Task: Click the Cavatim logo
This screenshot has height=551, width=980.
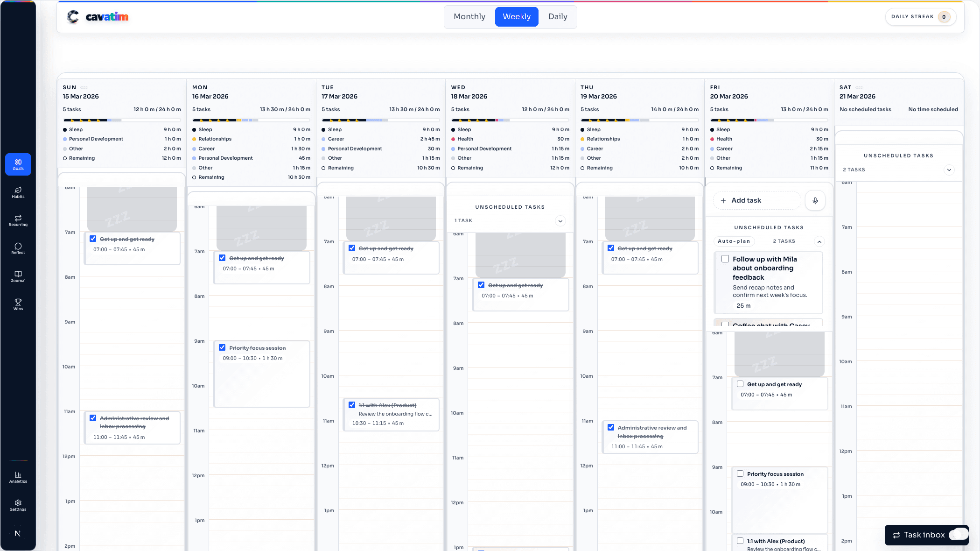Action: pos(98,17)
